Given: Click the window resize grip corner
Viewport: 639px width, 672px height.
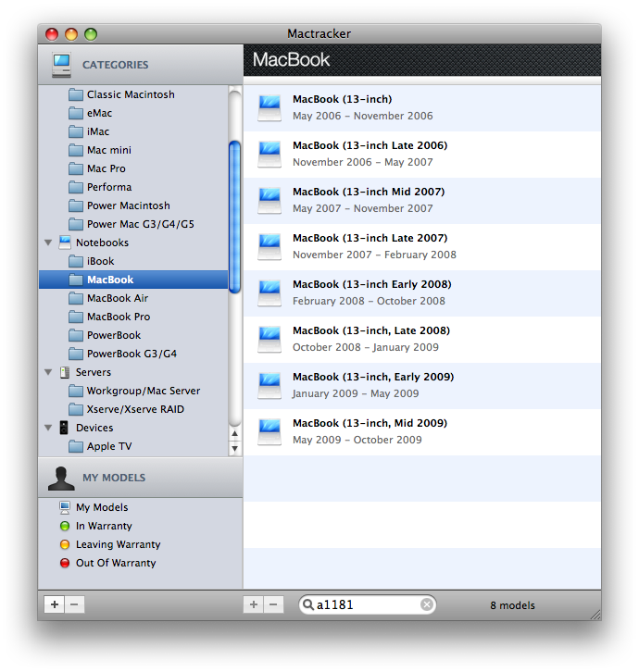Looking at the screenshot, I should click(595, 615).
